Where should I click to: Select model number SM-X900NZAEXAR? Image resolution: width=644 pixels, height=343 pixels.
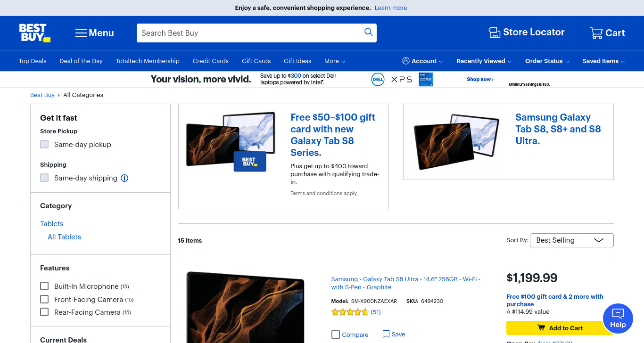coord(374,301)
